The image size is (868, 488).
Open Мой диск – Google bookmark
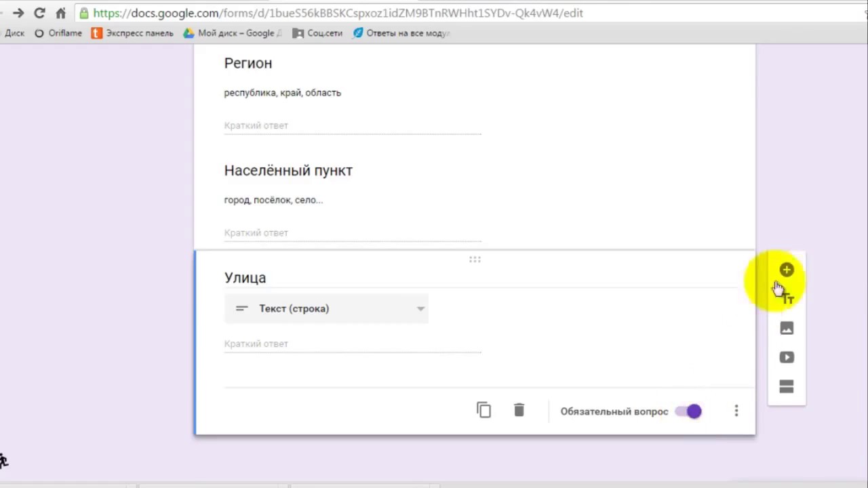233,33
